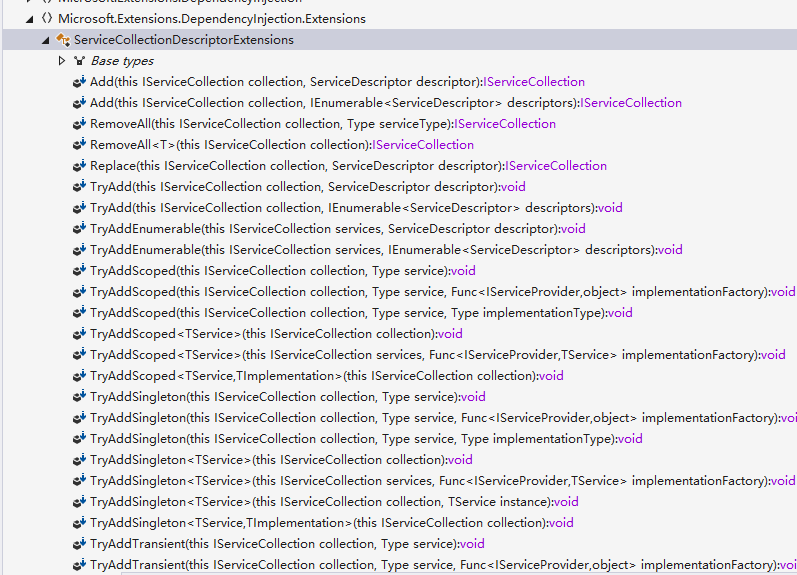The image size is (797, 575).
Task: Select the ServiceCollectionDescriptorExtensions class
Action: 183,40
